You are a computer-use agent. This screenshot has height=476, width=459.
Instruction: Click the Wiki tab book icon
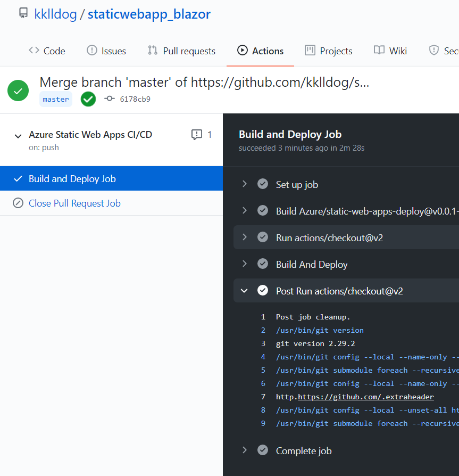379,50
